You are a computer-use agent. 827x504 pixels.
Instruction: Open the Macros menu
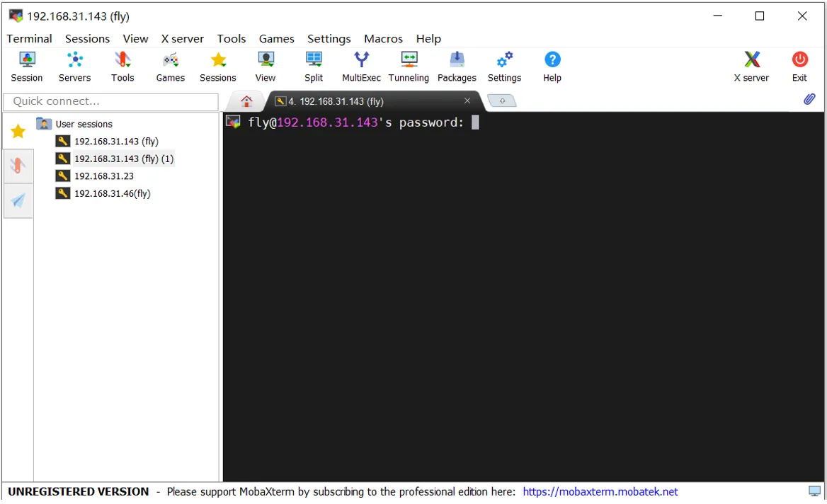point(383,39)
